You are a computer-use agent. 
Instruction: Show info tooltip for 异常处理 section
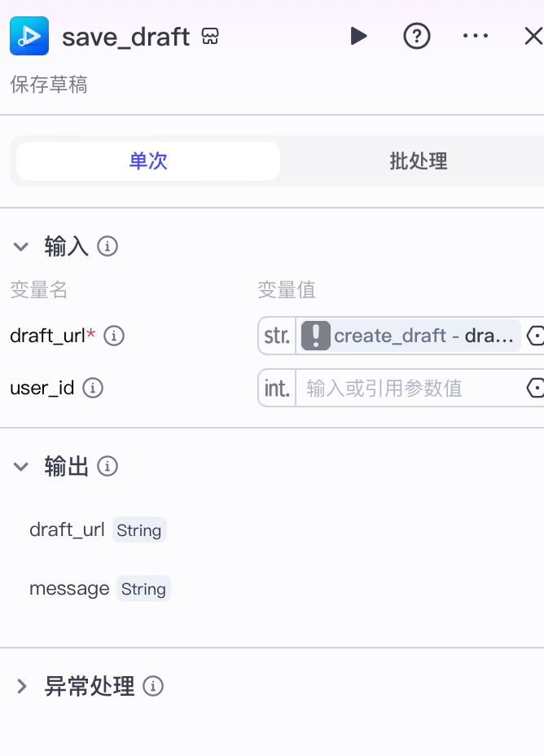coord(153,686)
